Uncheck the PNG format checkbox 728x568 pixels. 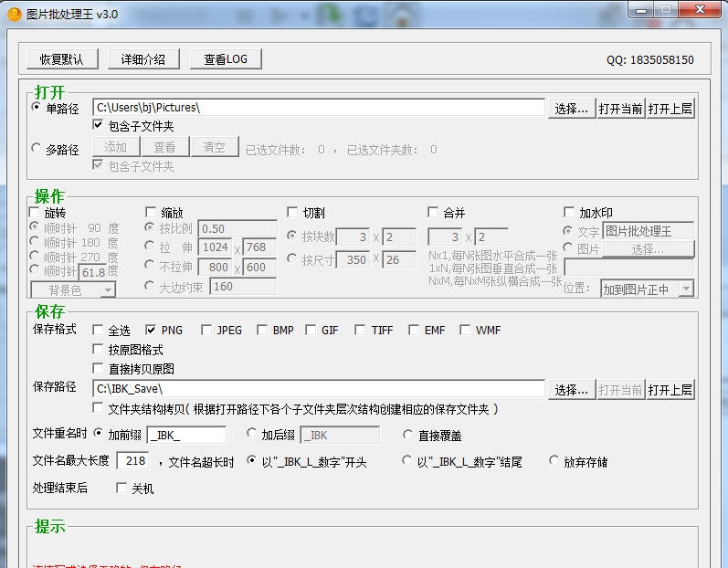tap(151, 330)
